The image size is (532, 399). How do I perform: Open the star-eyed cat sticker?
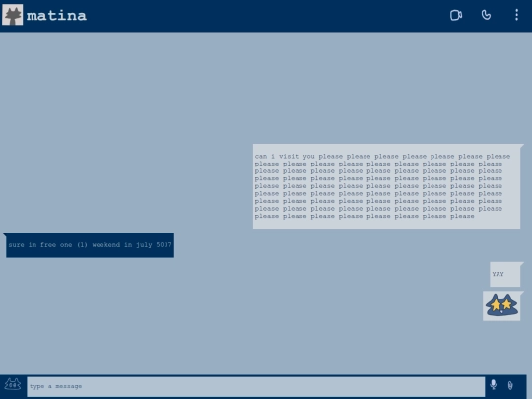click(x=501, y=305)
